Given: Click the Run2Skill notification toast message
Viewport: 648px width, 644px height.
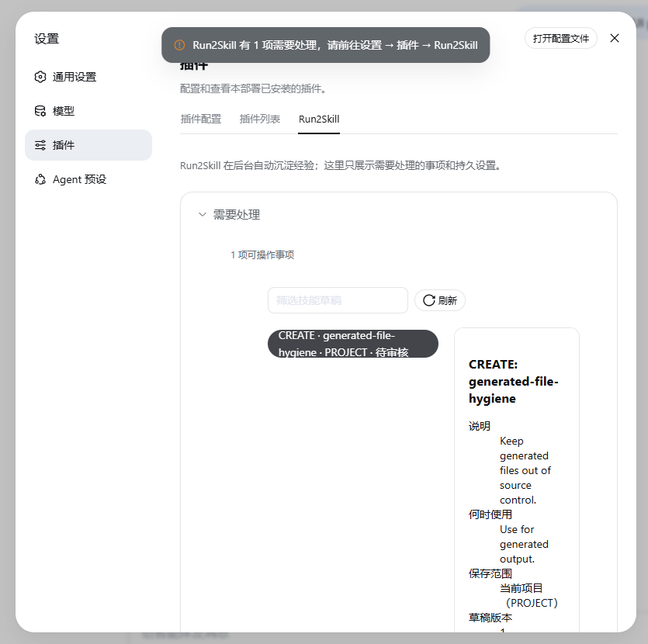Looking at the screenshot, I should click(x=326, y=45).
